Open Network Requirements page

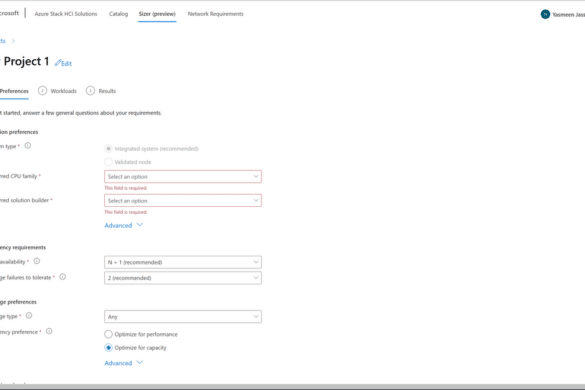(215, 14)
